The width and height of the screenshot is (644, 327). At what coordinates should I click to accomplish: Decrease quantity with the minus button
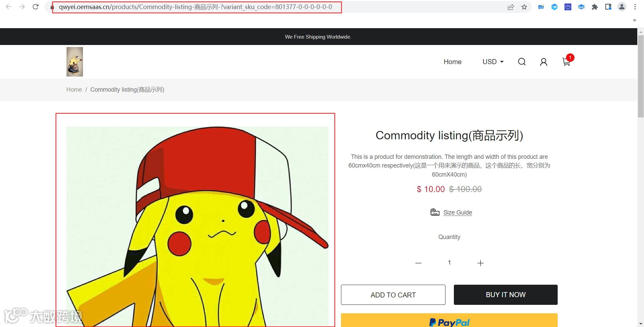coord(418,263)
